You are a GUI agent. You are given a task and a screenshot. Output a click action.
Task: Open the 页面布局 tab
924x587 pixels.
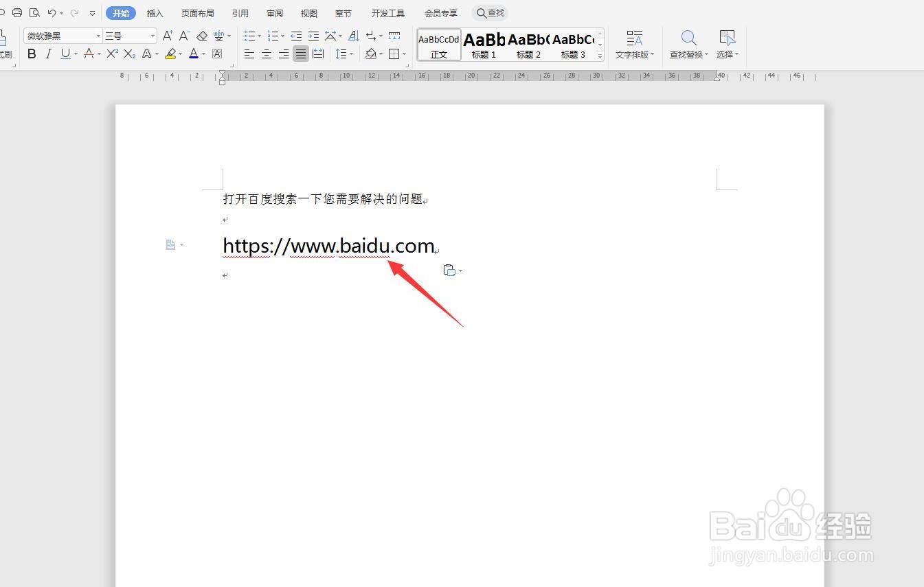pyautogui.click(x=198, y=13)
